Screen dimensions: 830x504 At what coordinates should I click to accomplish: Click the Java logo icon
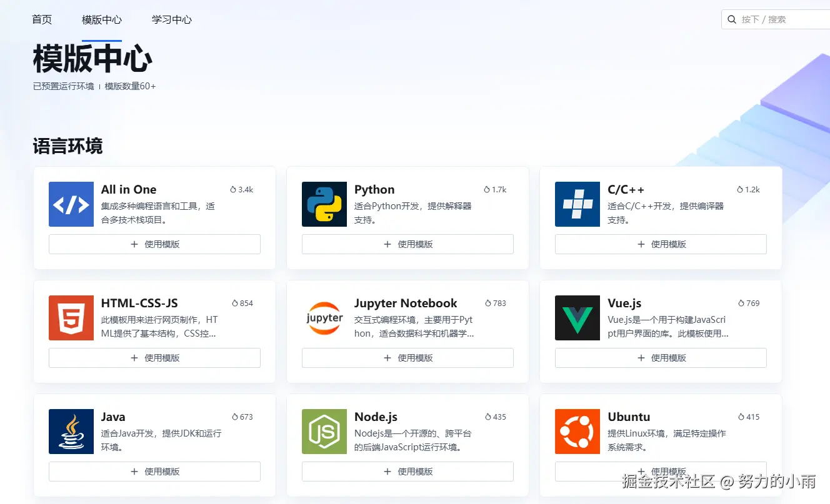pos(71,432)
